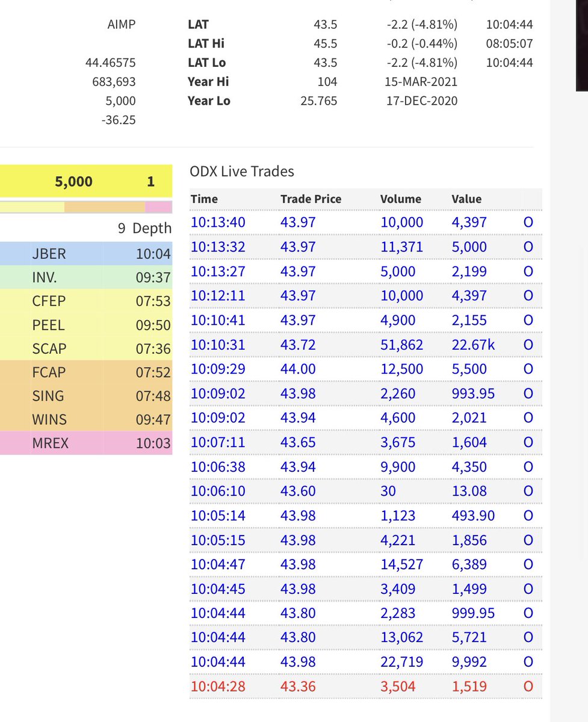The width and height of the screenshot is (588, 722).
Task: Click the 08:05:07 timestamp
Action: [510, 43]
